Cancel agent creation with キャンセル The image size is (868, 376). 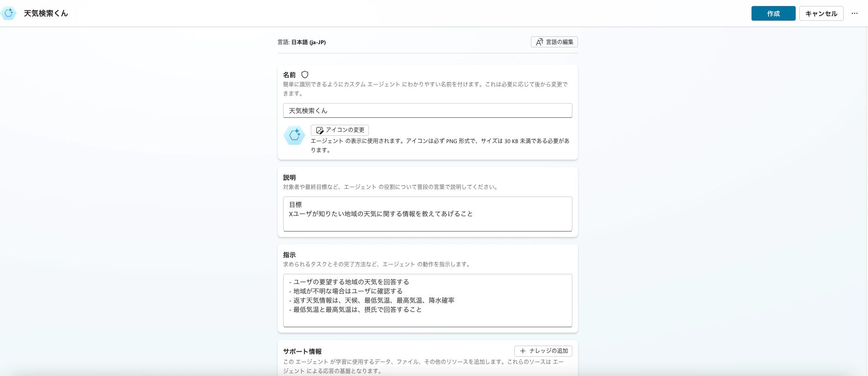pos(821,13)
